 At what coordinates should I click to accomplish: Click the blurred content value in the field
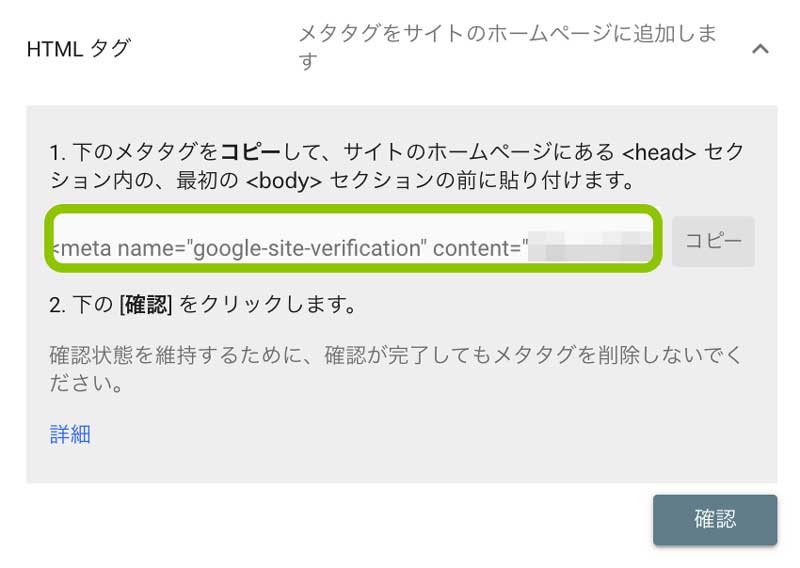click(x=590, y=246)
